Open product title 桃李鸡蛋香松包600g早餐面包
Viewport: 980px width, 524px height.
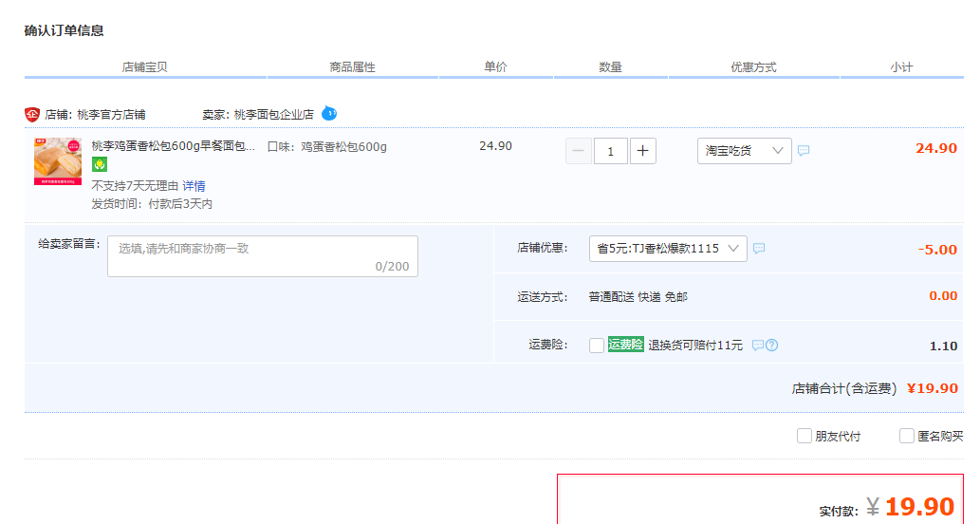pos(173,145)
